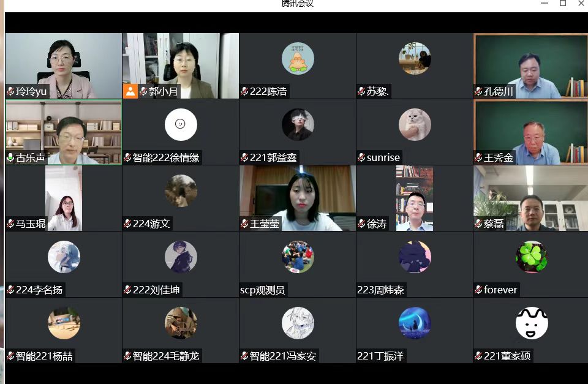This screenshot has width=588, height=384.
Task: Click muted mic icon beside 智能224毛静龙
Action: pos(127,356)
